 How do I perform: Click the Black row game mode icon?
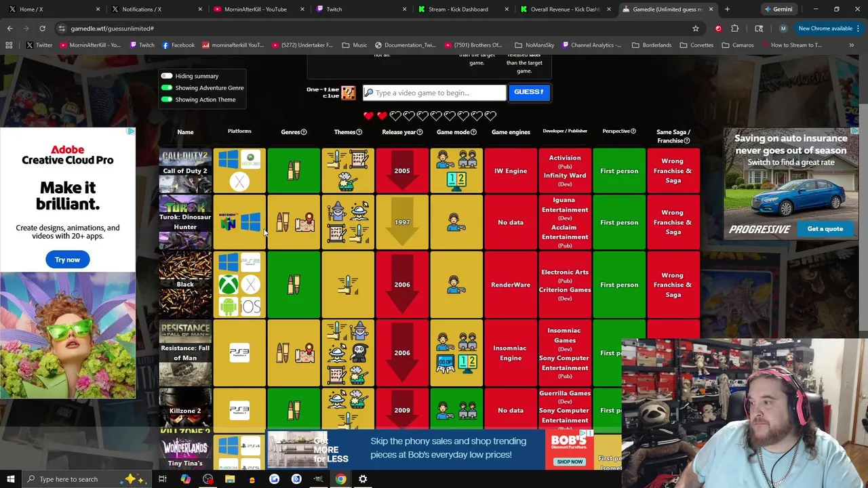click(456, 285)
